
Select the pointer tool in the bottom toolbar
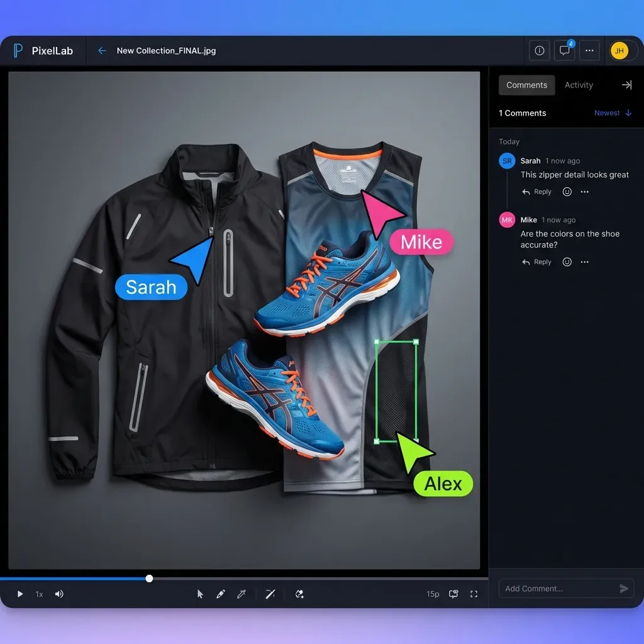pyautogui.click(x=199, y=594)
